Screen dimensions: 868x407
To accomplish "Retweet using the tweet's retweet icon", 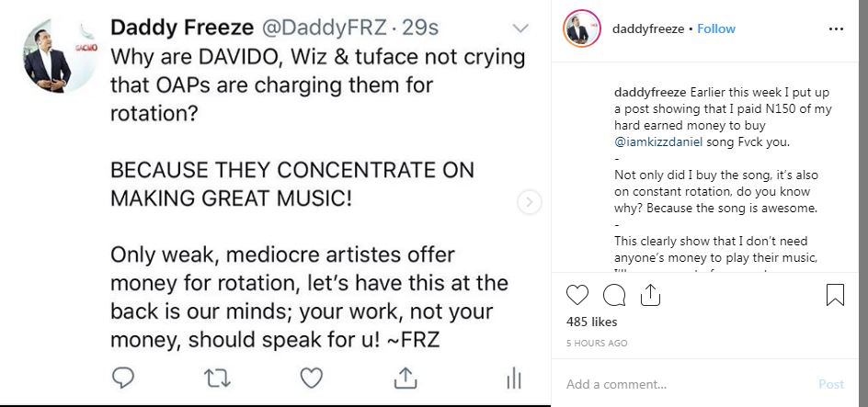I will pos(218,378).
